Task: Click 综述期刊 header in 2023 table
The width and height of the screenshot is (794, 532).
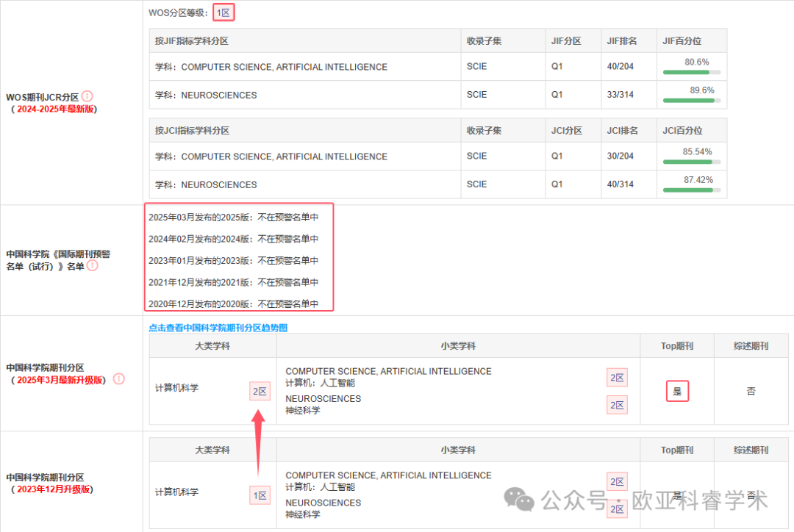Action: pos(751,450)
